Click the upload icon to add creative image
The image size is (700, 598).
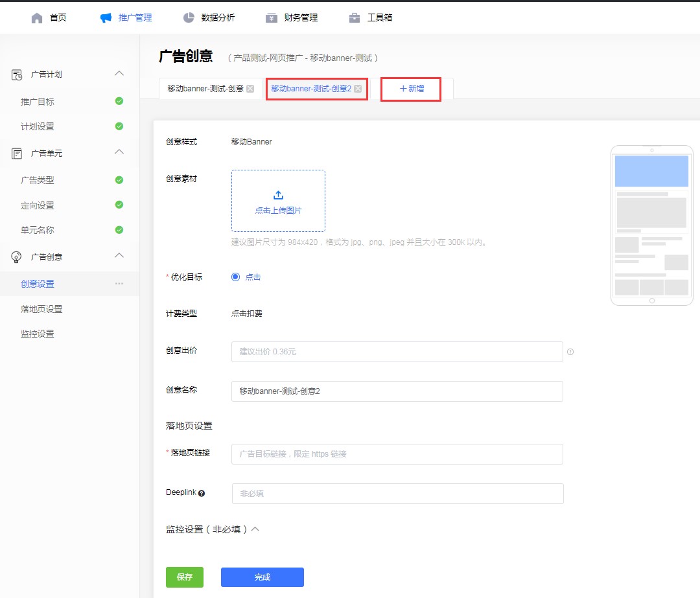[278, 194]
